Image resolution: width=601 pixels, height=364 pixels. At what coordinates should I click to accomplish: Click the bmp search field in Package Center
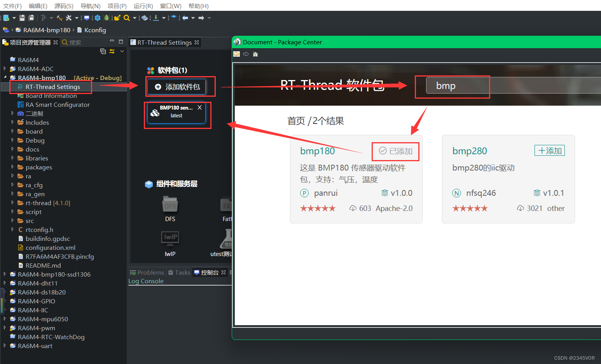pos(513,85)
